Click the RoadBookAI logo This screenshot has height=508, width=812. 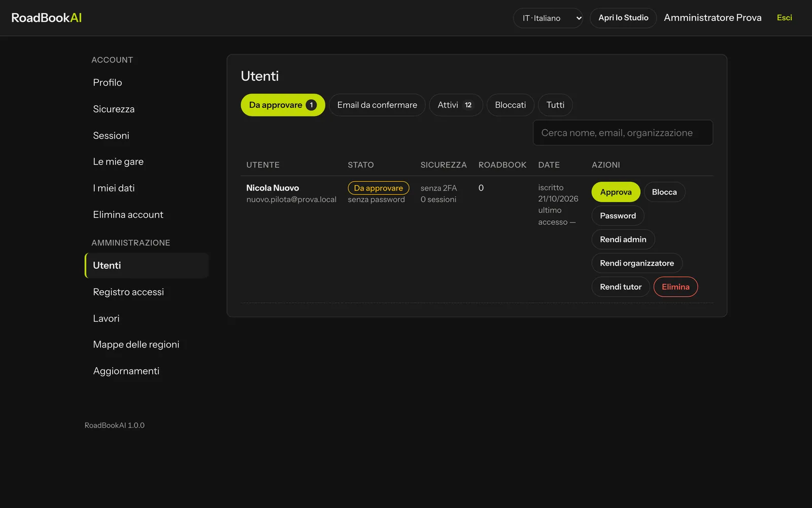pyautogui.click(x=47, y=18)
